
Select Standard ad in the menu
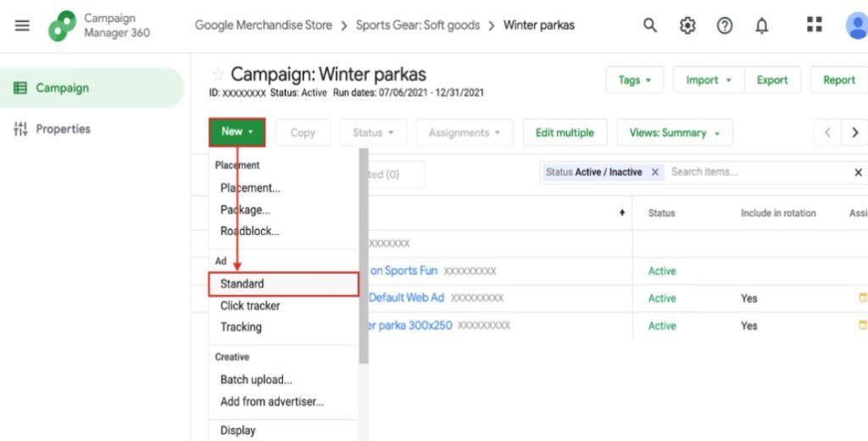(x=284, y=283)
